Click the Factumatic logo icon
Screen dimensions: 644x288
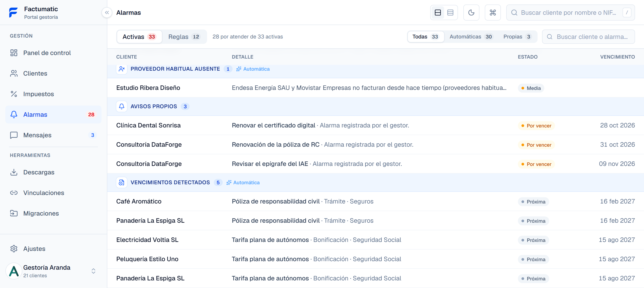[x=13, y=13]
